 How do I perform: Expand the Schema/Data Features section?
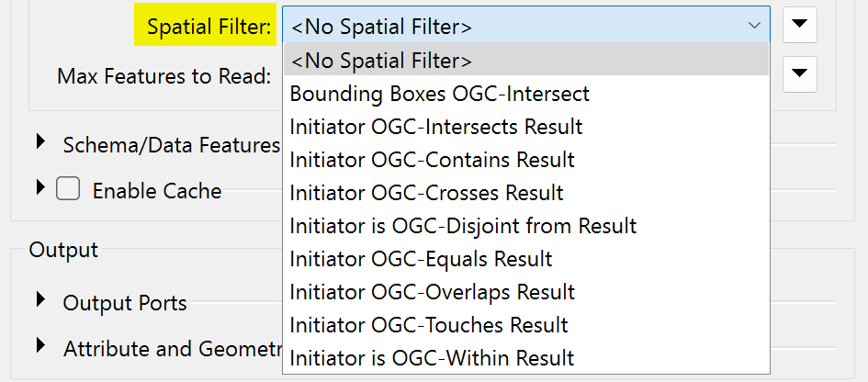(x=40, y=141)
